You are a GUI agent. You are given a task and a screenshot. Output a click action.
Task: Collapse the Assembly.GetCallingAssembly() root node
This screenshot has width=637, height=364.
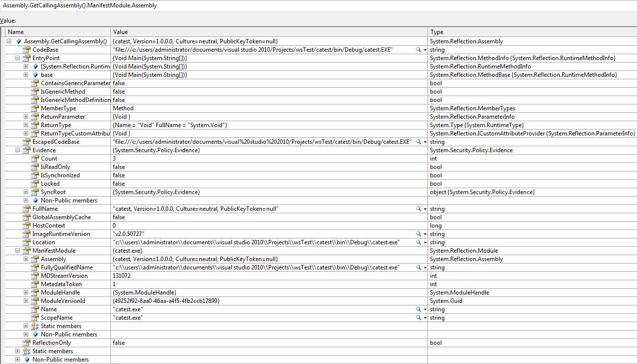(9, 41)
